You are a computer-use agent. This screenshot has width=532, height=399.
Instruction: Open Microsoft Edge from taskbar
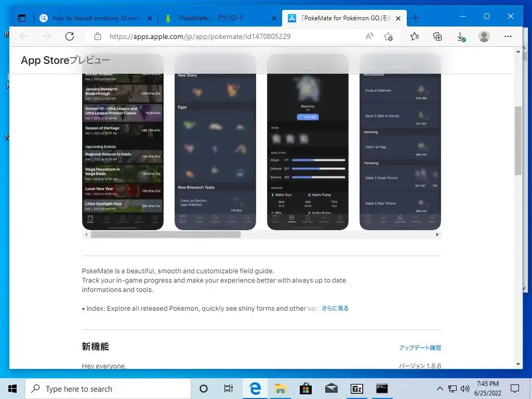point(255,389)
